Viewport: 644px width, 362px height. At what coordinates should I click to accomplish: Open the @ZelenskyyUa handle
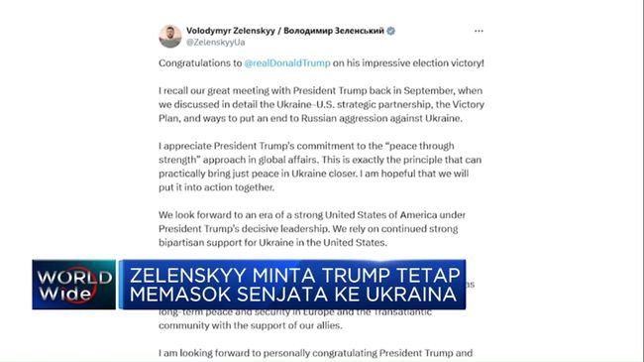[x=216, y=43]
